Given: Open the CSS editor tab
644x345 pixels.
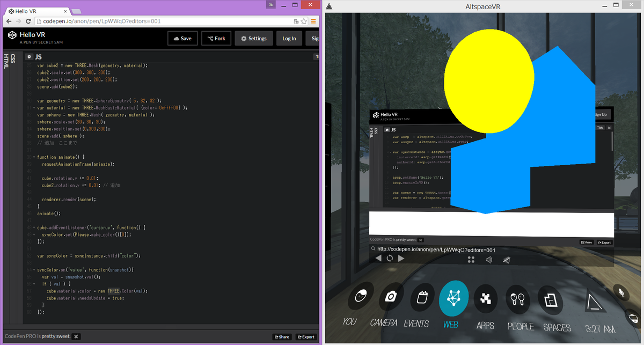Looking at the screenshot, I should (x=13, y=58).
